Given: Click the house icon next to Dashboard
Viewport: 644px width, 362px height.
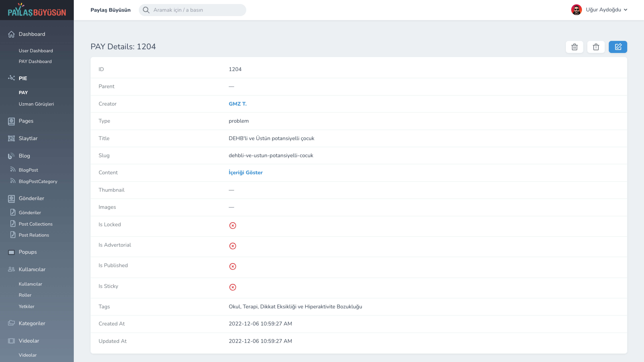Looking at the screenshot, I should [x=11, y=34].
